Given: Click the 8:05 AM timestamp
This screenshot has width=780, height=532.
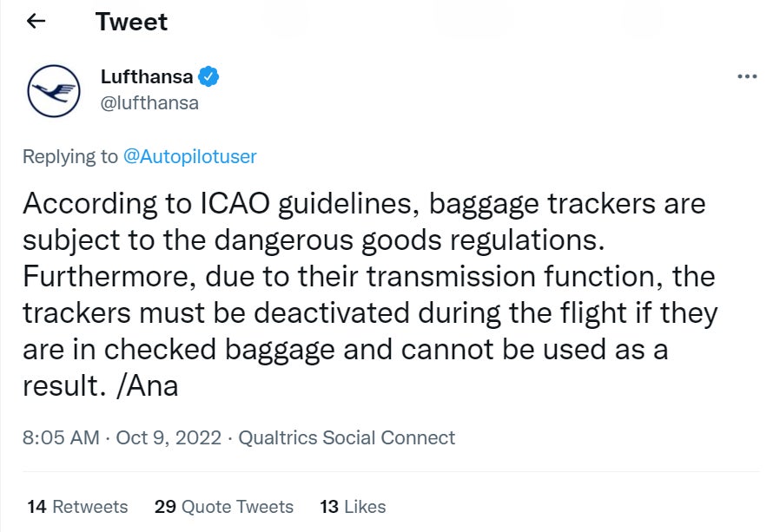Looking at the screenshot, I should click(x=61, y=437).
